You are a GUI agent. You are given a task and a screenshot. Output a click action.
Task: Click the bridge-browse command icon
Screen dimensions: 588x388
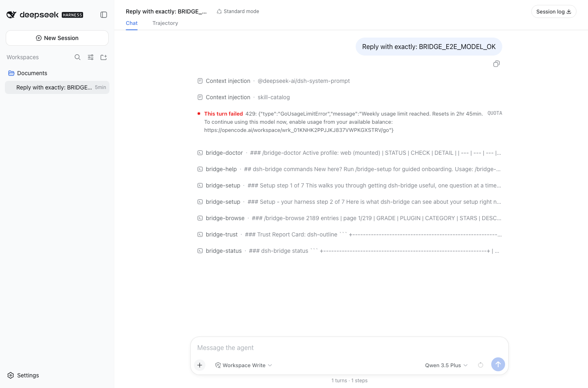[x=200, y=218]
